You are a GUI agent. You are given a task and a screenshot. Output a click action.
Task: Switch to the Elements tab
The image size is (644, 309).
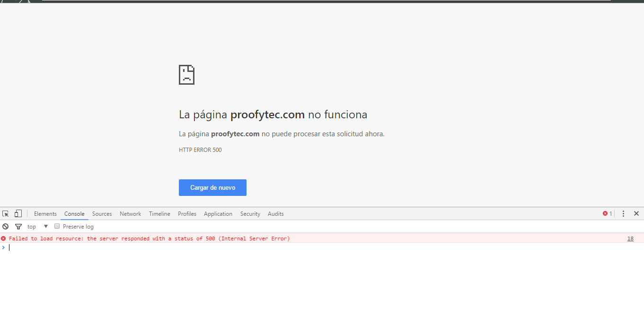coord(45,214)
